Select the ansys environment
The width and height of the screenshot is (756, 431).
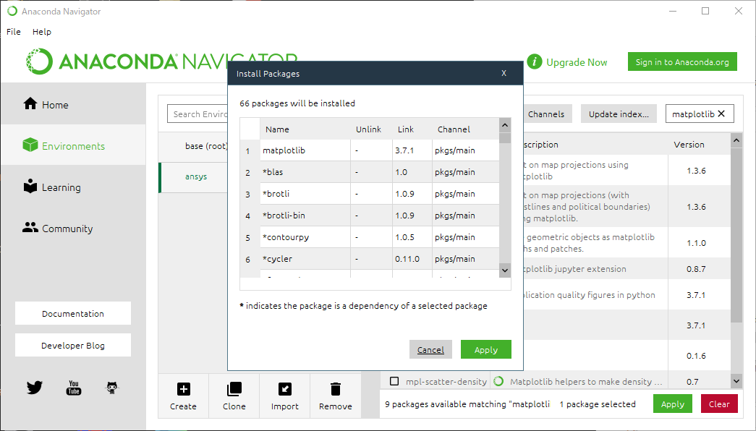[196, 177]
